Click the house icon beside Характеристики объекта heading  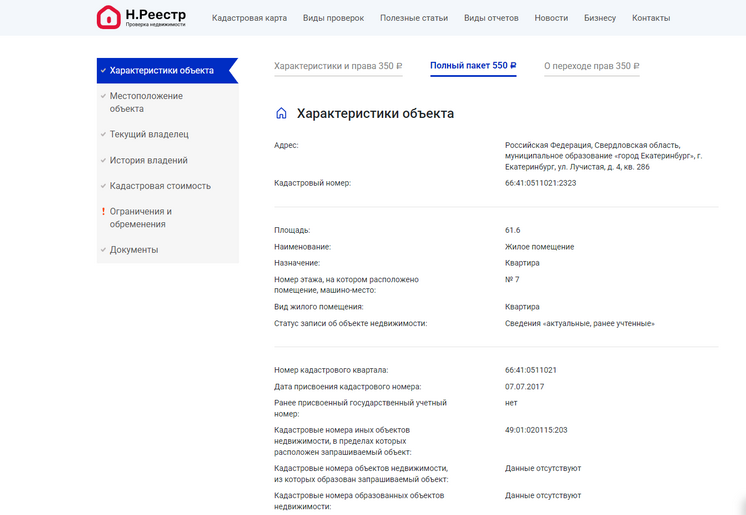[x=281, y=114]
